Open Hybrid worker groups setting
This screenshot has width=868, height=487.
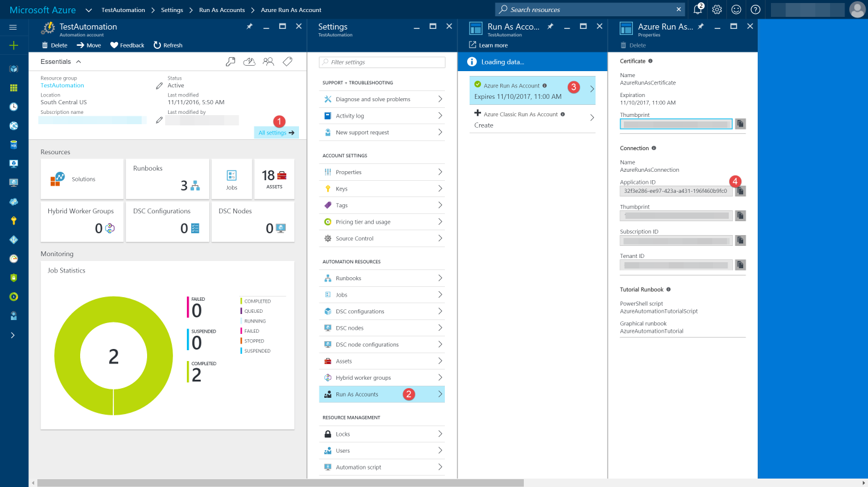pos(383,377)
